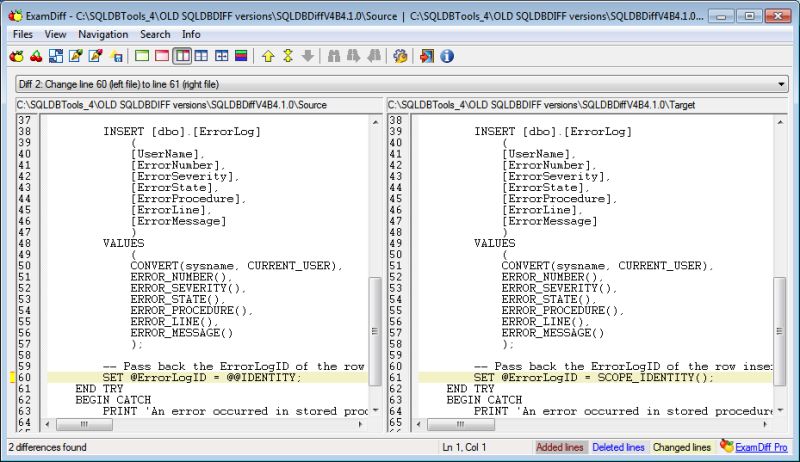Click 'BEGIN CATCH' on line 63 in right pane
The width and height of the screenshot is (800, 462).
pyautogui.click(x=484, y=400)
